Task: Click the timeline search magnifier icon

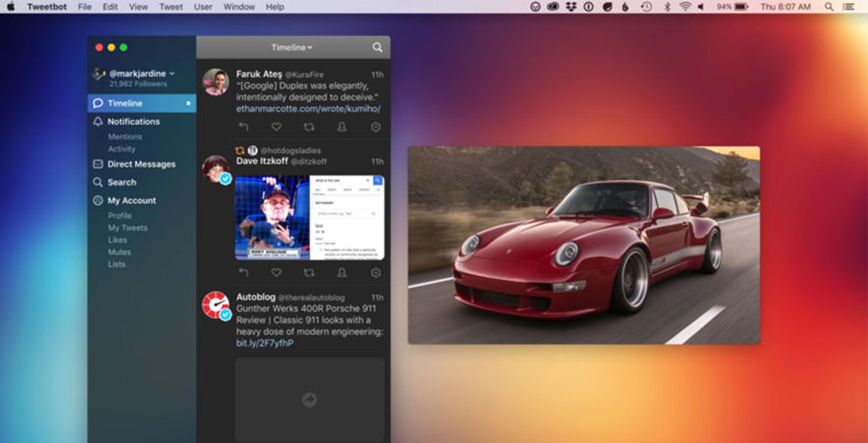Action: click(x=377, y=47)
